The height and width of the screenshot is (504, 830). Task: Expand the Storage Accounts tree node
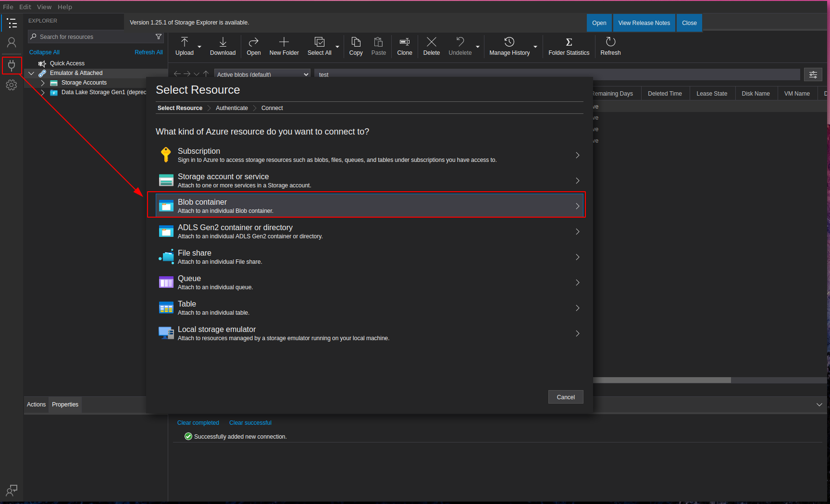pyautogui.click(x=43, y=83)
